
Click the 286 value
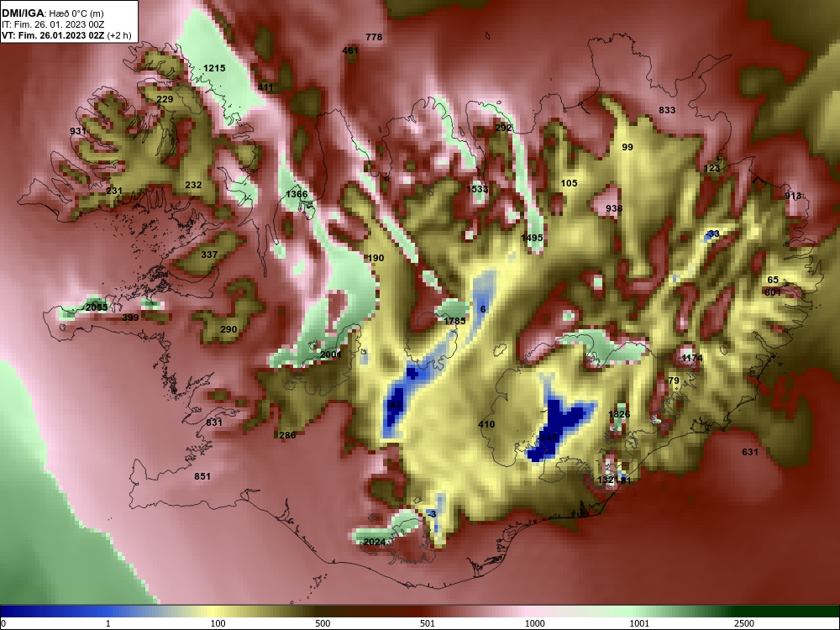pyautogui.click(x=287, y=435)
